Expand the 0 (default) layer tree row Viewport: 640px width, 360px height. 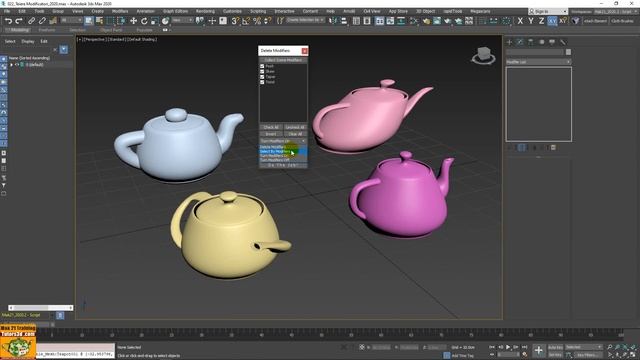(12, 64)
